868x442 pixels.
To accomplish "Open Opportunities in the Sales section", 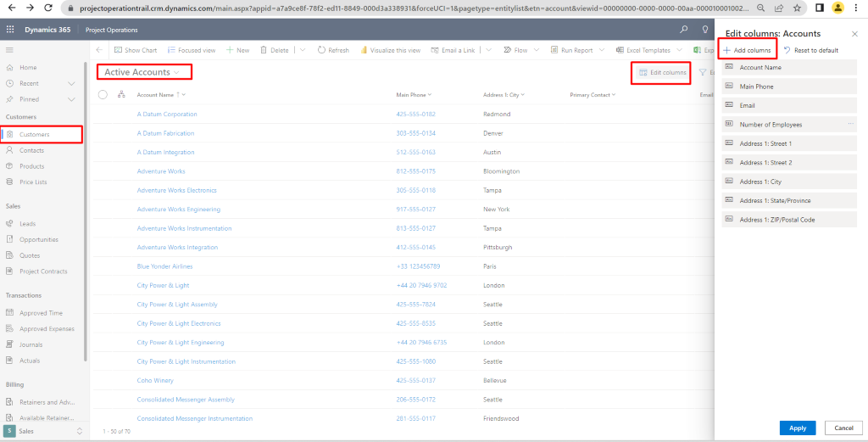I will click(39, 239).
